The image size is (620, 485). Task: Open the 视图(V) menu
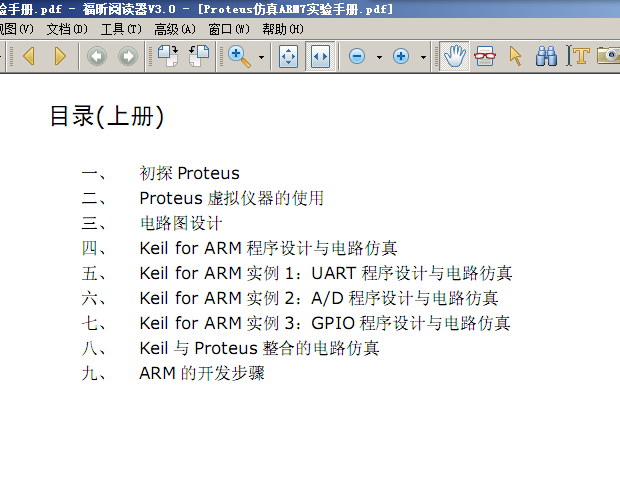click(17, 29)
